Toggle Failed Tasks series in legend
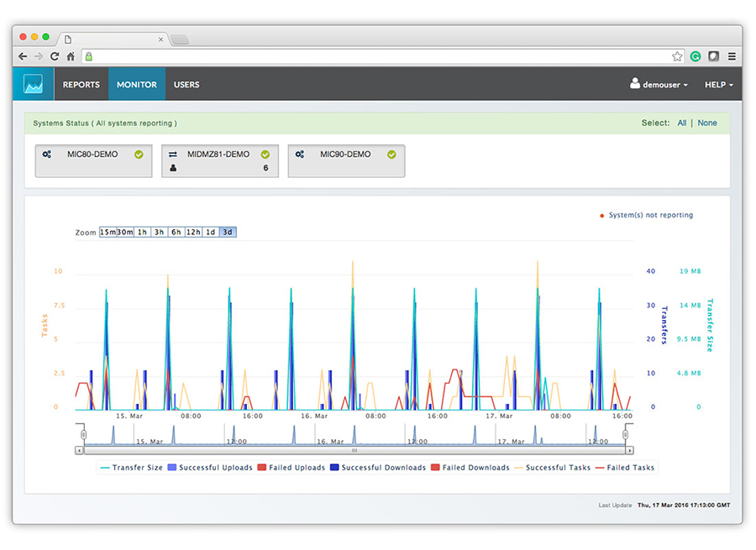This screenshot has width=756, height=550. tap(625, 467)
